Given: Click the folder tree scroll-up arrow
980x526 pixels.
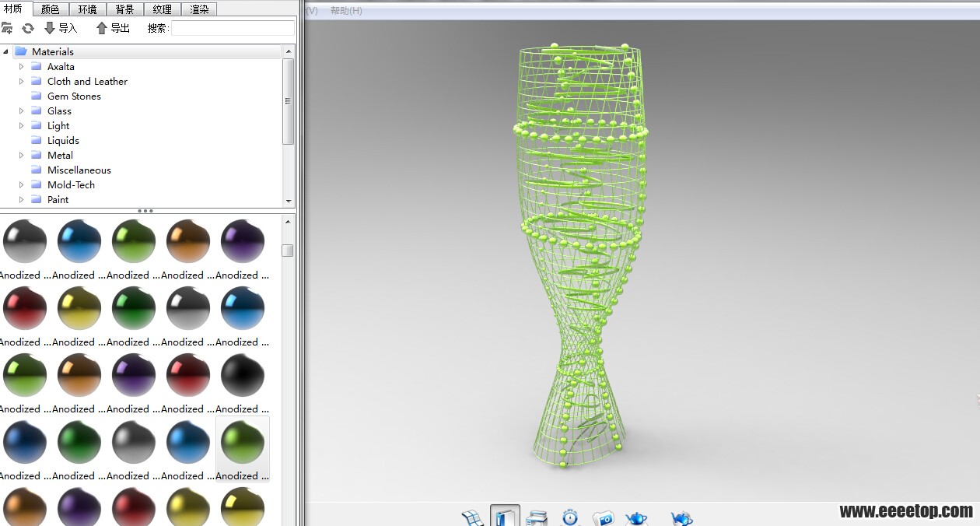Looking at the screenshot, I should (289, 51).
